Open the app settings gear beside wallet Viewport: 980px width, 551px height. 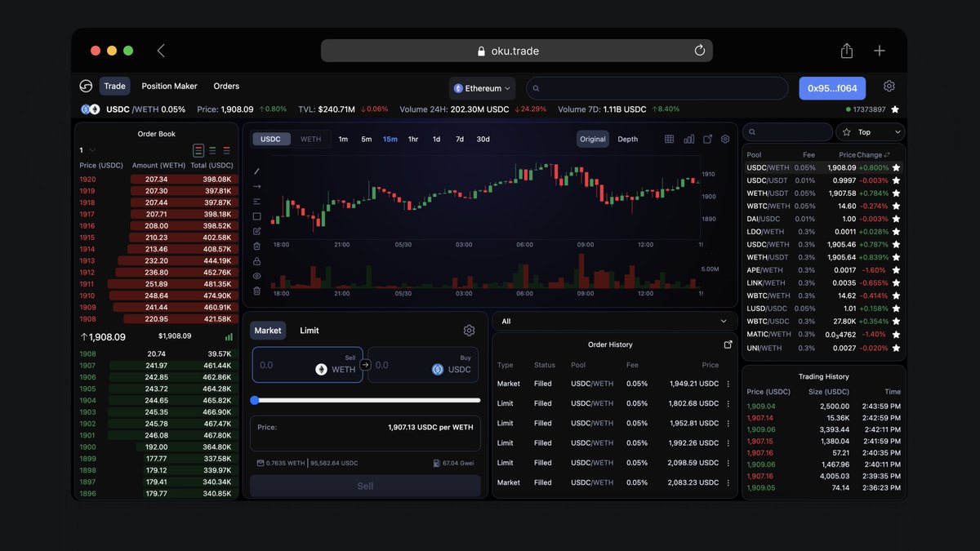click(x=889, y=86)
